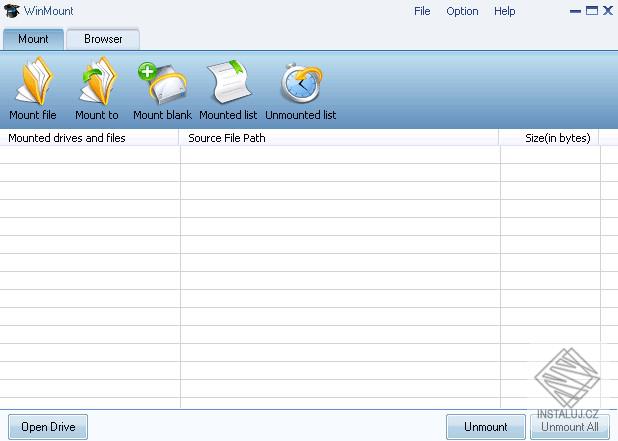Close the WinMount window

[608, 11]
